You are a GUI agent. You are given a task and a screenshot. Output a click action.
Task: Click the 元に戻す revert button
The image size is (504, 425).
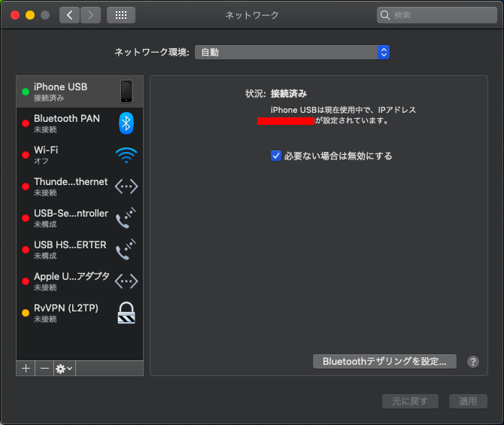(410, 401)
